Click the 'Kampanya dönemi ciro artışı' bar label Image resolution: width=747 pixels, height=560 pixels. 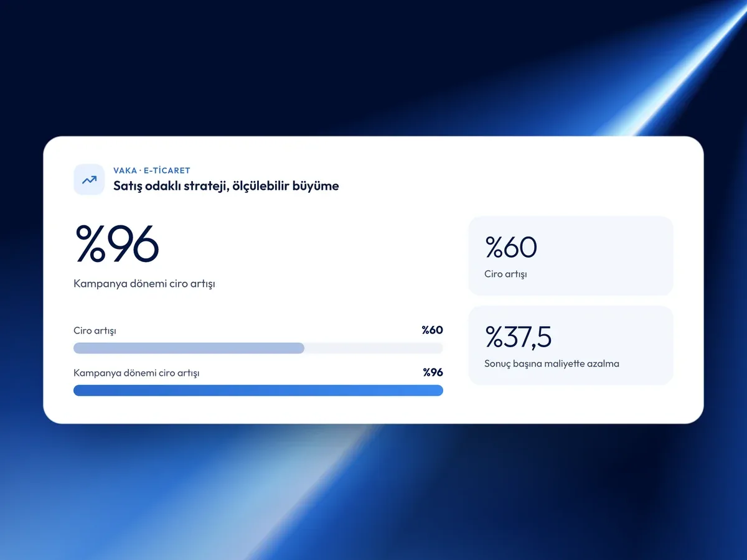pyautogui.click(x=136, y=373)
